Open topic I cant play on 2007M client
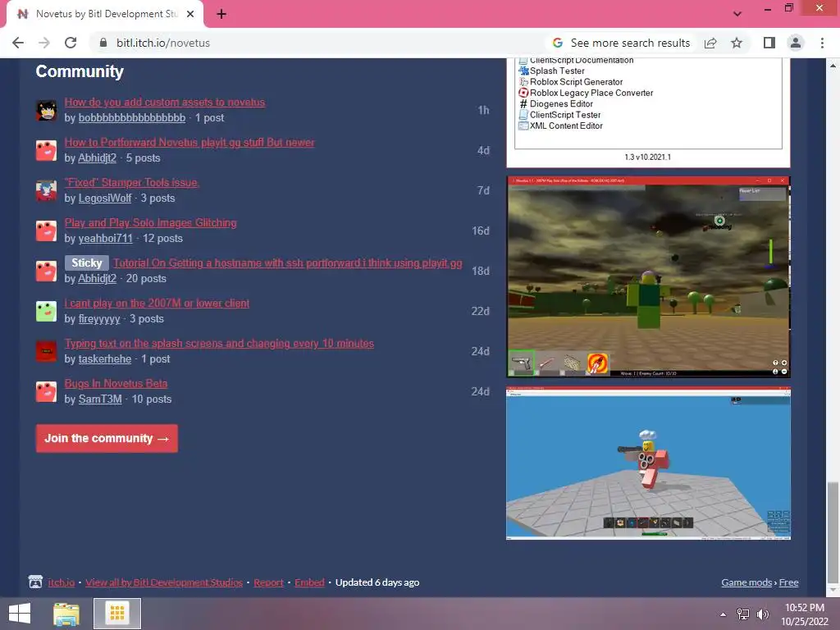 click(157, 304)
